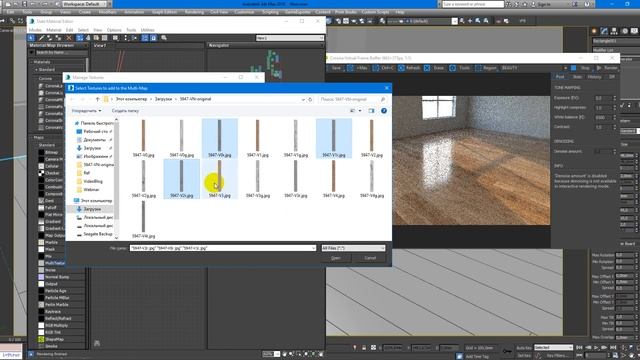Open the All Files type dropdown
Image resolution: width=640 pixels, height=360 pixels.
click(353, 248)
